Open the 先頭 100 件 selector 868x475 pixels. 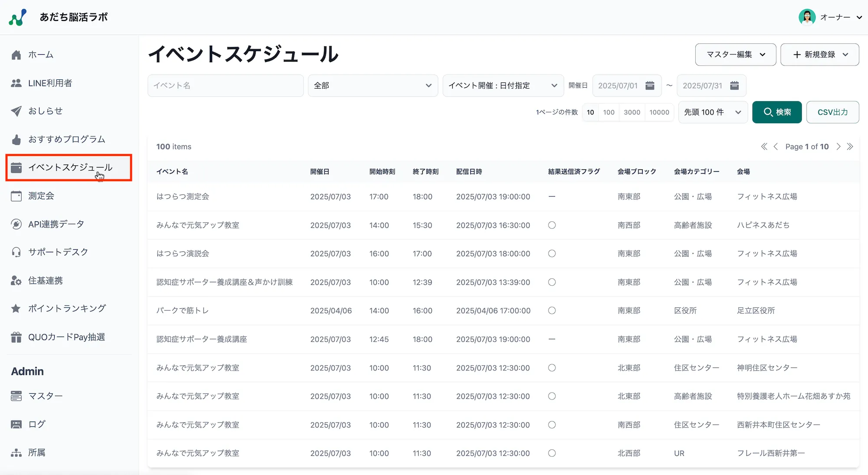pos(712,112)
